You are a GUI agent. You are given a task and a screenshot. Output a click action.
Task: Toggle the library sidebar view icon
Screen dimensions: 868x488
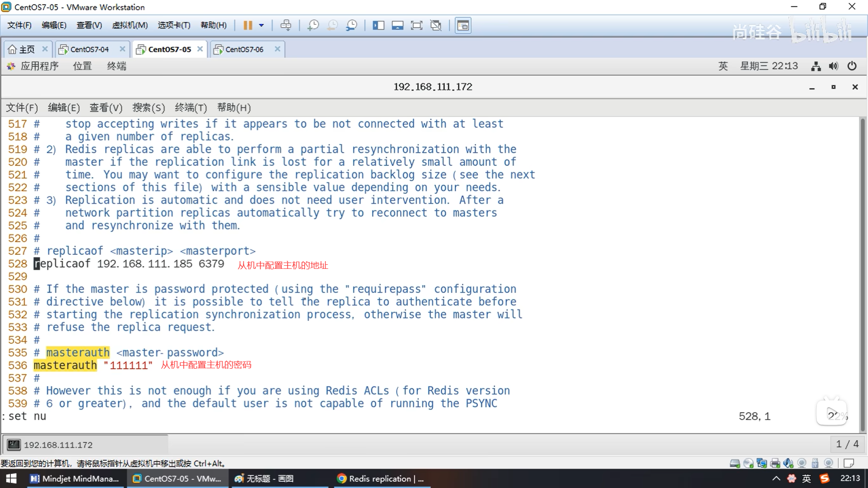tap(378, 25)
